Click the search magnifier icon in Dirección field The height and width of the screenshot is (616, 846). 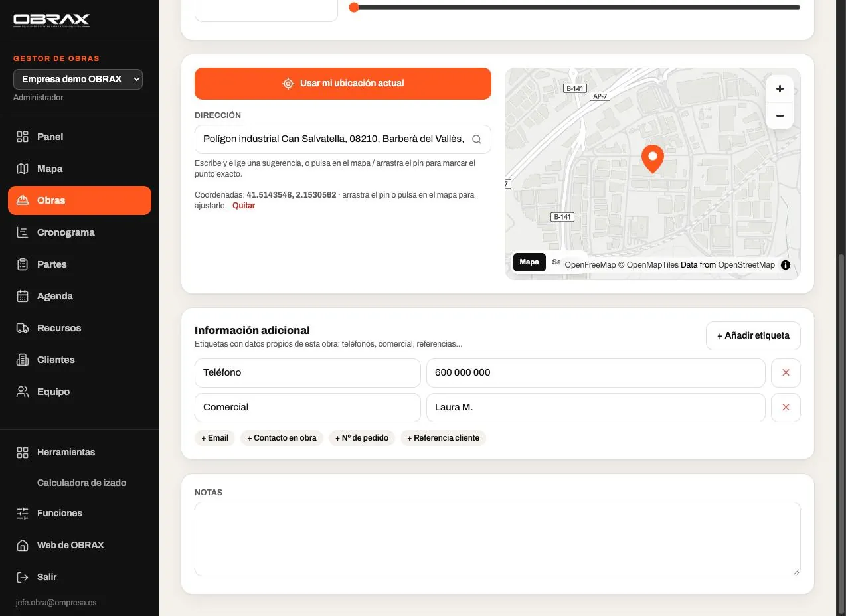(476, 139)
